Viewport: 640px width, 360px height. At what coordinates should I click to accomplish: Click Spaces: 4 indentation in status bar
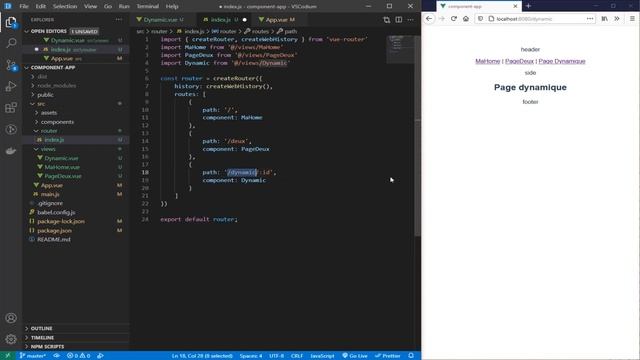251,356
